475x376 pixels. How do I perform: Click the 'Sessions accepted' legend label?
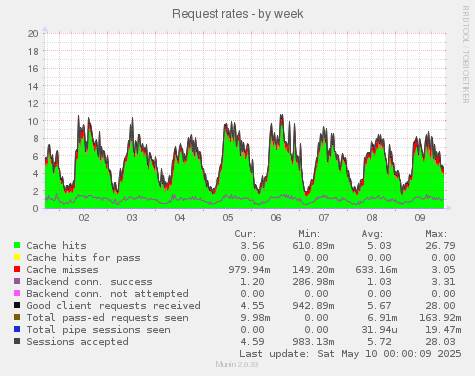[77, 342]
